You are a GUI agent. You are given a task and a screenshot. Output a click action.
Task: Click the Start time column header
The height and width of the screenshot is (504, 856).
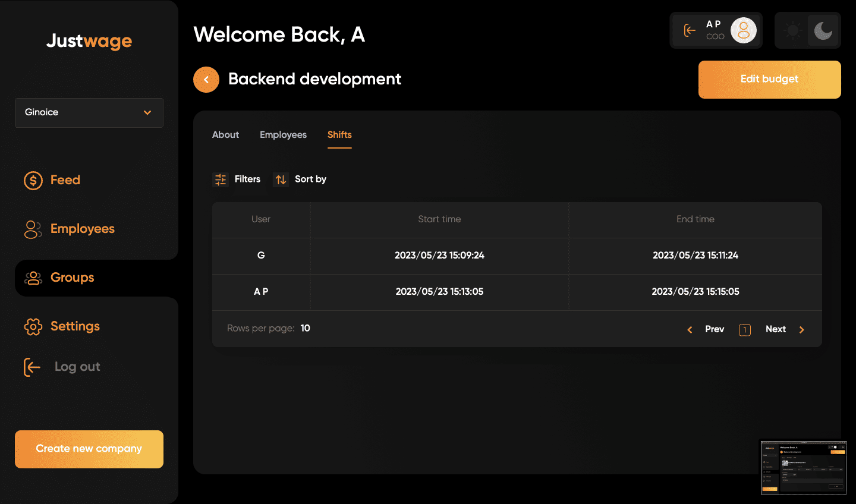click(439, 219)
